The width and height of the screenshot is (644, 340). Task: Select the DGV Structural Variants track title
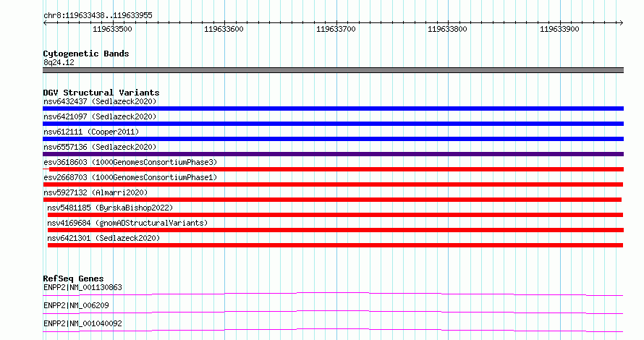pos(101,93)
